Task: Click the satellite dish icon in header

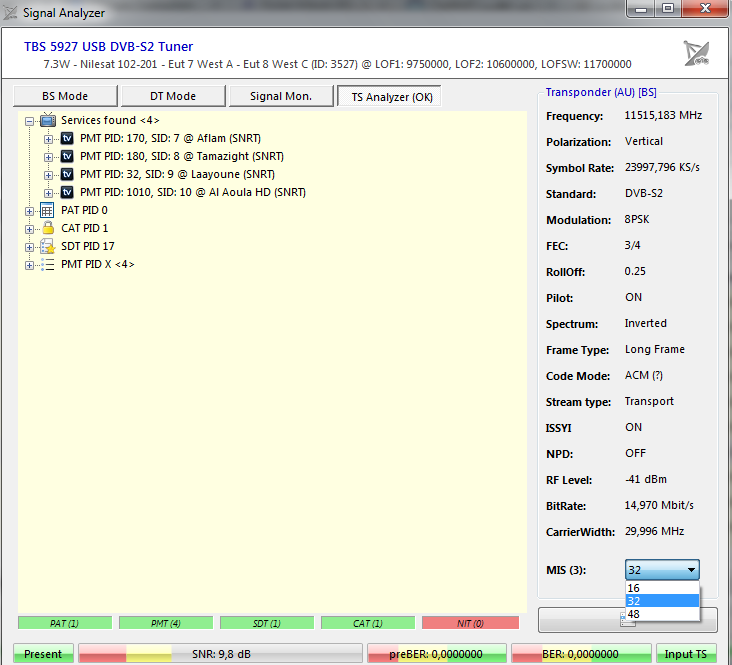Action: (696, 53)
